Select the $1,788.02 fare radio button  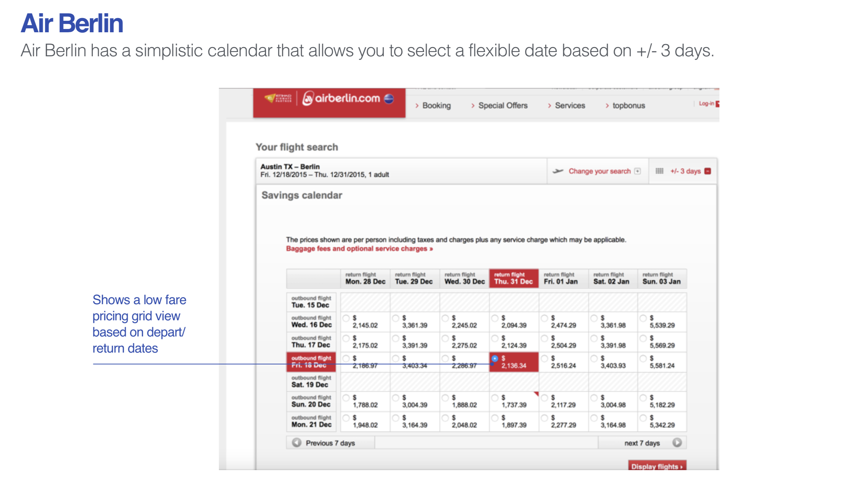[346, 398]
